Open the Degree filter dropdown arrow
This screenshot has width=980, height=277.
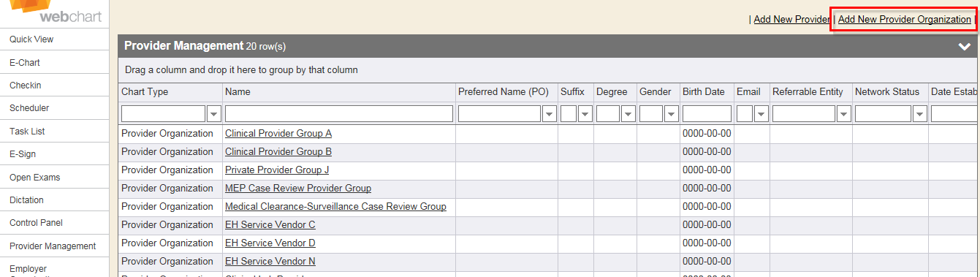[628, 113]
